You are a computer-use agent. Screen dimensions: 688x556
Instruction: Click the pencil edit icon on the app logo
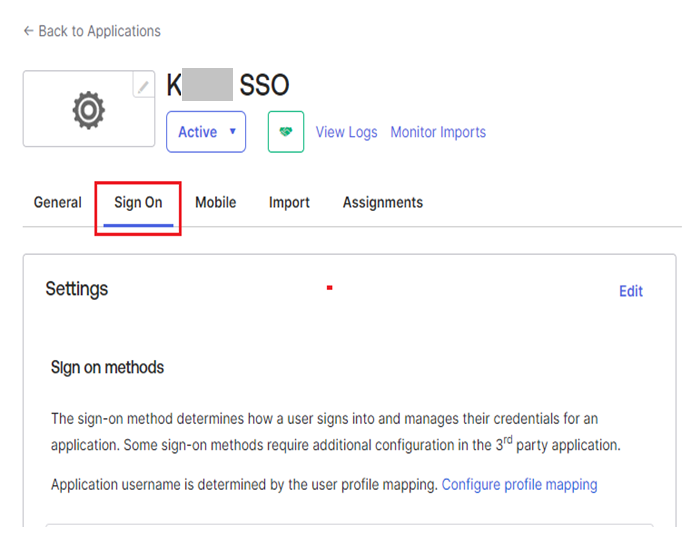pos(143,87)
